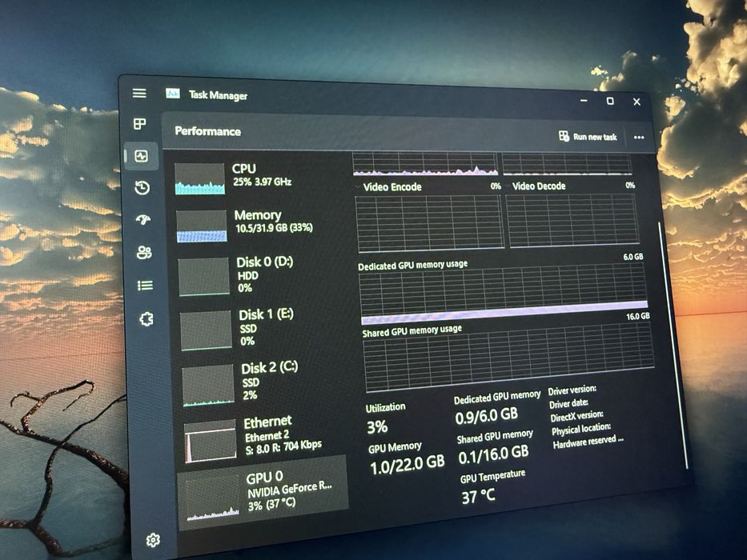The width and height of the screenshot is (747, 560).
Task: Click the Utilization 3% value
Action: click(377, 426)
